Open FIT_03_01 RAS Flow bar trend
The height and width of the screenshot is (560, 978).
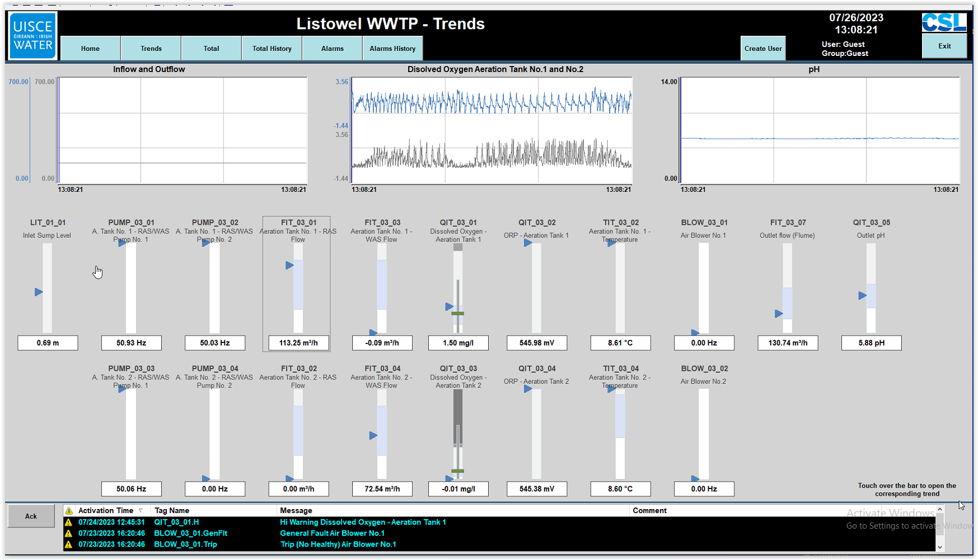pos(298,288)
